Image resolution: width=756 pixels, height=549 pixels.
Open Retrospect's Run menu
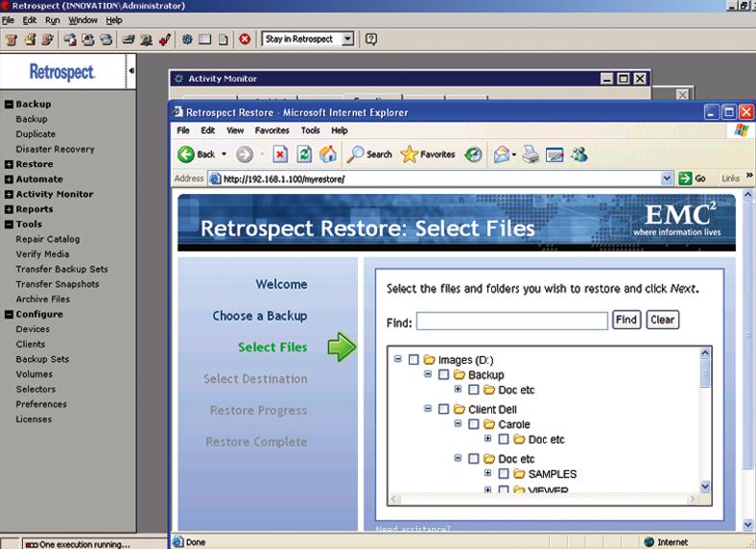[x=53, y=20]
